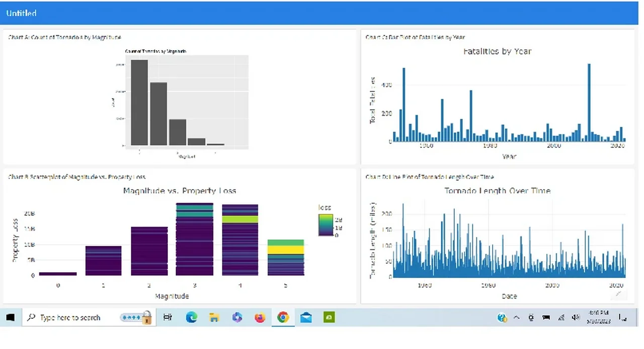The height and width of the screenshot is (349, 644).
Task: Click the 'Untitled' dashboard title
Action: pyautogui.click(x=22, y=13)
